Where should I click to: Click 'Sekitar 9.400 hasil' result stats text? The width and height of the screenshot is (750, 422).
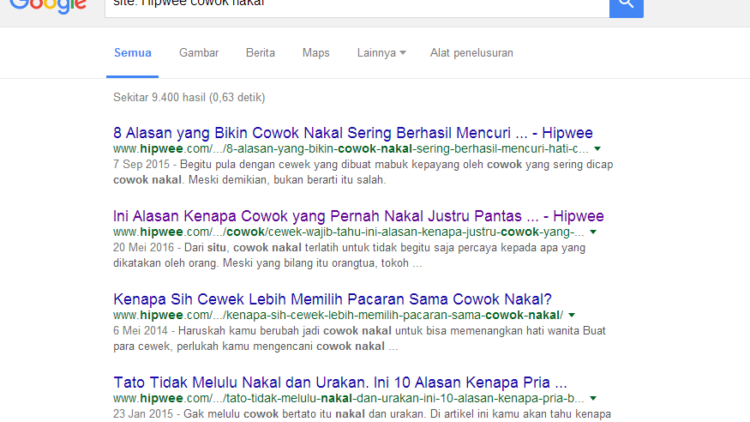[x=189, y=98]
